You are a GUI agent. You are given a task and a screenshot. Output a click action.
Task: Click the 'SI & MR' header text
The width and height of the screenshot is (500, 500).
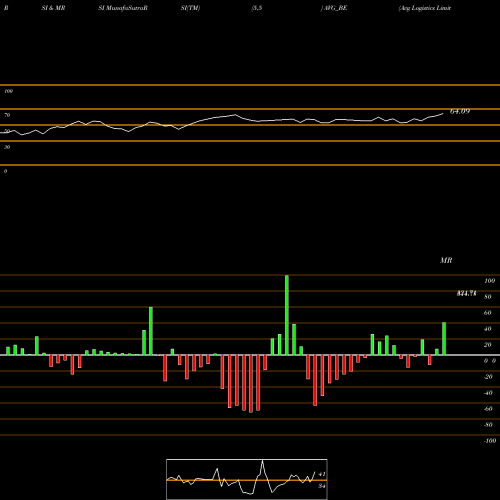click(x=53, y=8)
